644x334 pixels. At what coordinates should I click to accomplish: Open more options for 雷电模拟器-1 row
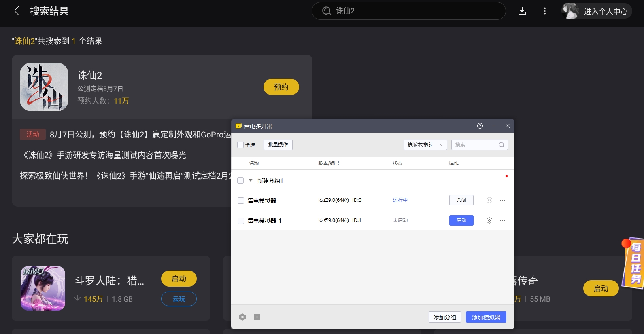502,220
